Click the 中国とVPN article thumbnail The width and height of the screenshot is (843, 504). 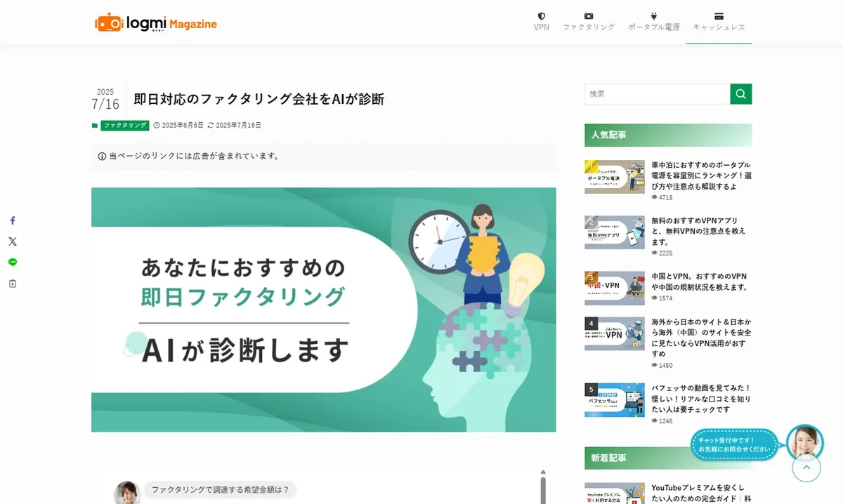(x=614, y=288)
